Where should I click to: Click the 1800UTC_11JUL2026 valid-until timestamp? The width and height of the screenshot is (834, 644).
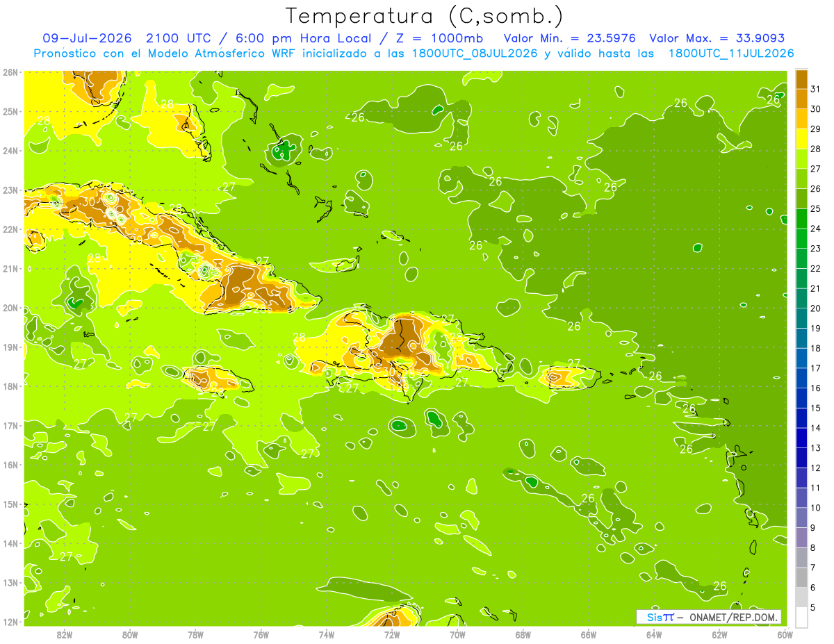[731, 53]
